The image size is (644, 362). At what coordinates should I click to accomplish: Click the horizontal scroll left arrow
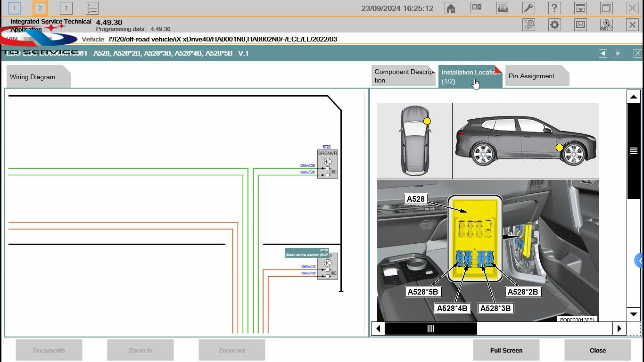(378, 329)
